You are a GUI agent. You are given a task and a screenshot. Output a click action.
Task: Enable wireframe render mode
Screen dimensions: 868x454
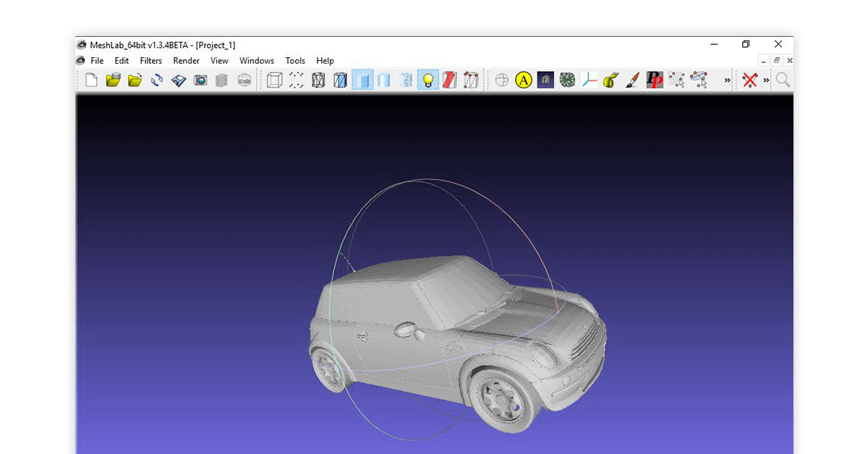tap(318, 80)
